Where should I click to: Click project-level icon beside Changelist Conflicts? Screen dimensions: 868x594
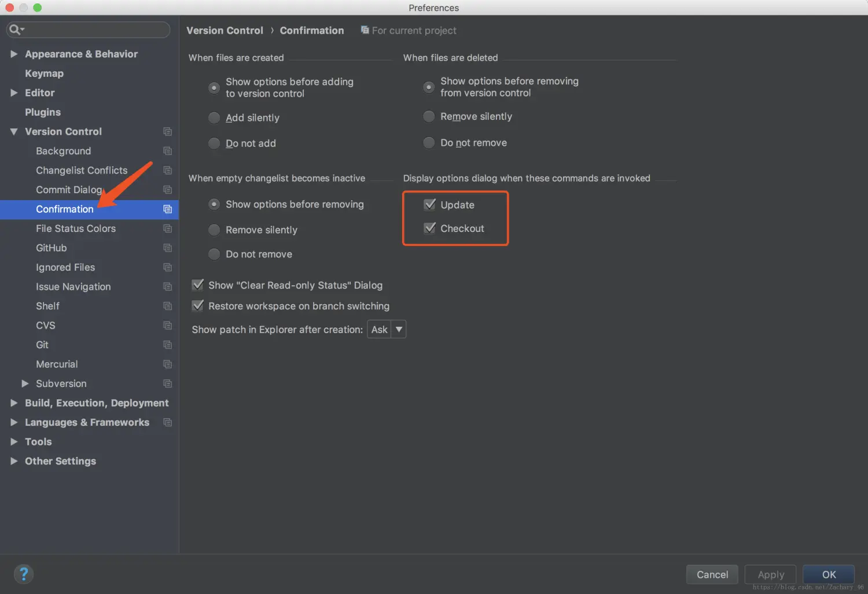(x=167, y=171)
